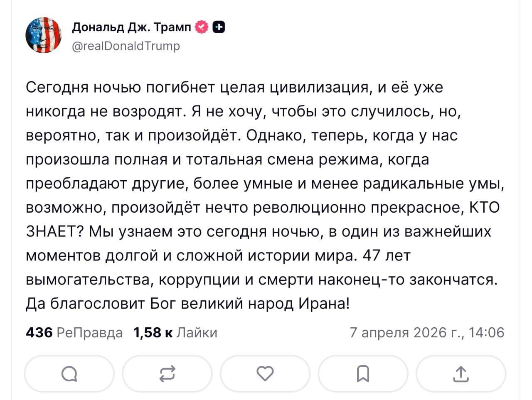View the 436 РеПравда list
Viewport: 532px width, 400px height.
tap(74, 332)
